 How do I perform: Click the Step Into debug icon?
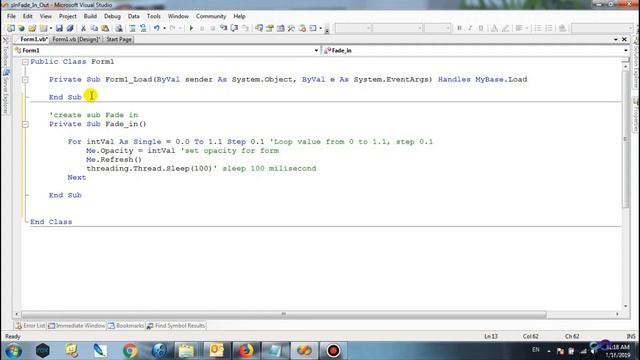click(x=223, y=28)
